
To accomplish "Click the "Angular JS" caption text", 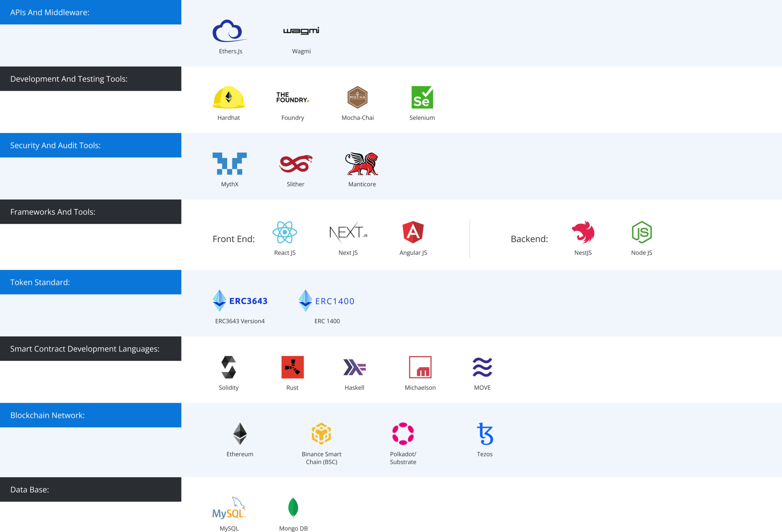I will coord(413,253).
